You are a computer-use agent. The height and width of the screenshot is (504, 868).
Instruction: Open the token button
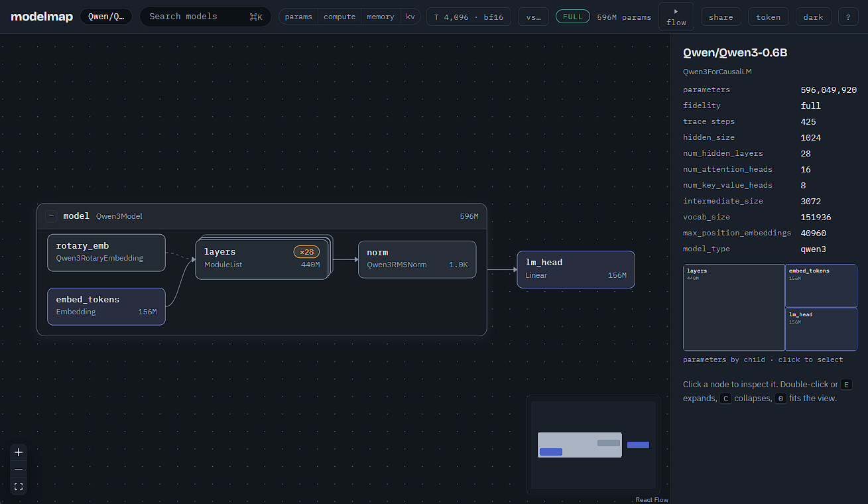(769, 17)
